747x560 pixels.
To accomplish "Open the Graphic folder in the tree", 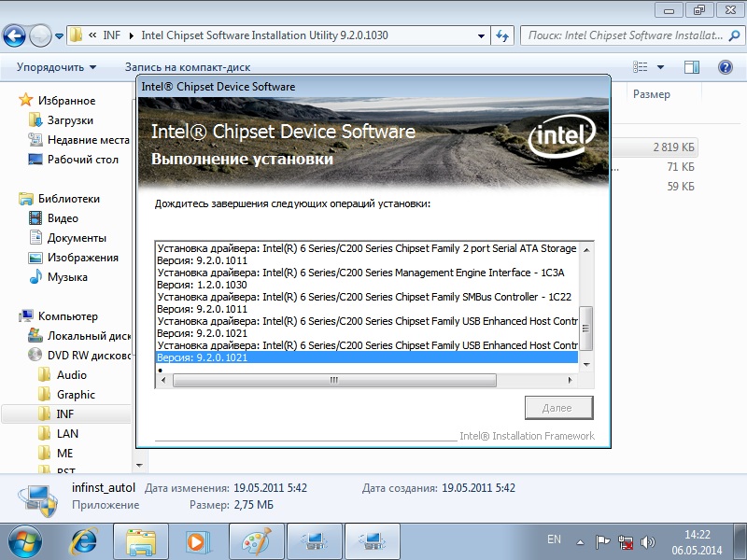I will coord(76,395).
